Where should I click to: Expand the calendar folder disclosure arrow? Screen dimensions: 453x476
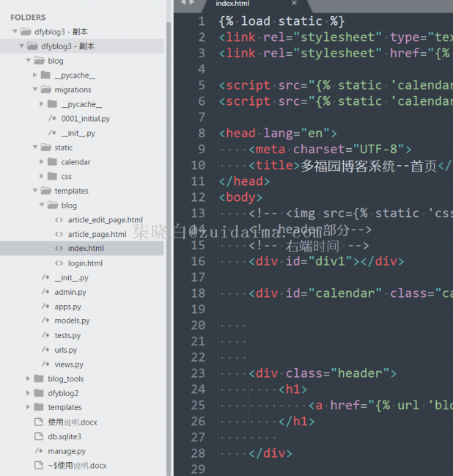(x=43, y=162)
